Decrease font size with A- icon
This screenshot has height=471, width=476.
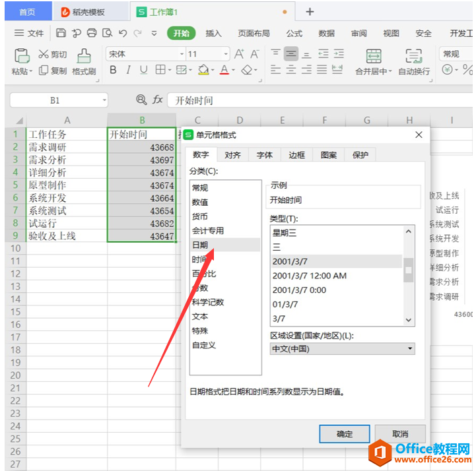click(x=254, y=54)
